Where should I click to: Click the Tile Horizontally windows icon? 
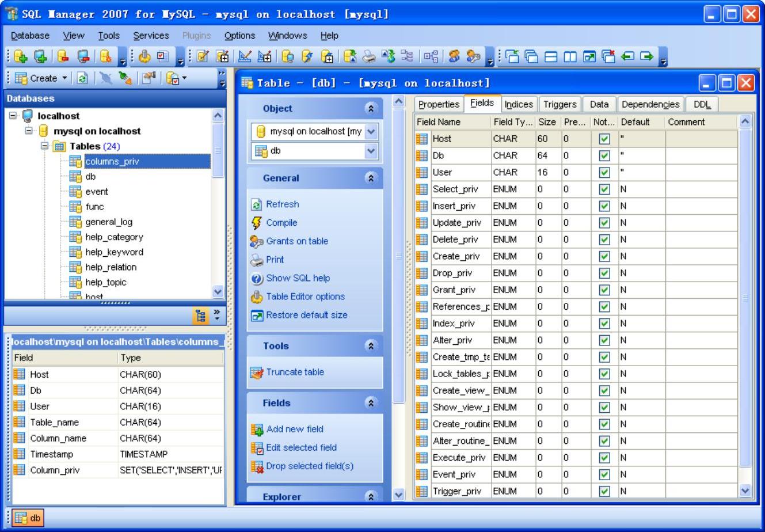click(x=551, y=56)
